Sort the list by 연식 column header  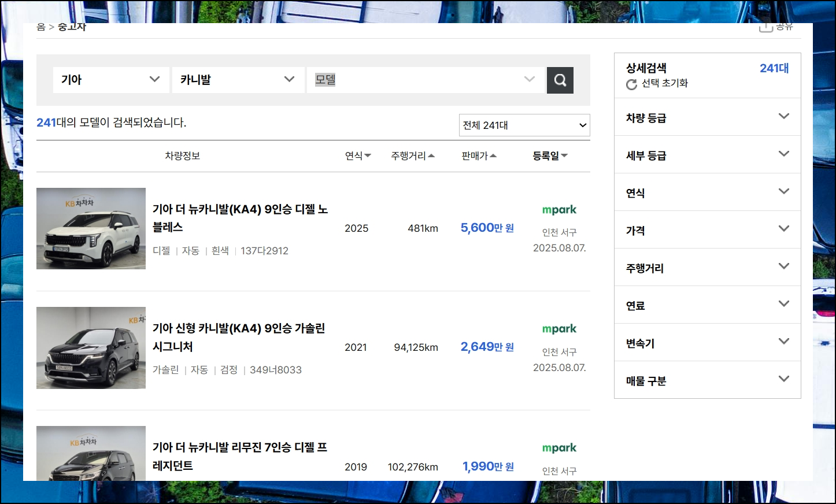click(x=358, y=156)
